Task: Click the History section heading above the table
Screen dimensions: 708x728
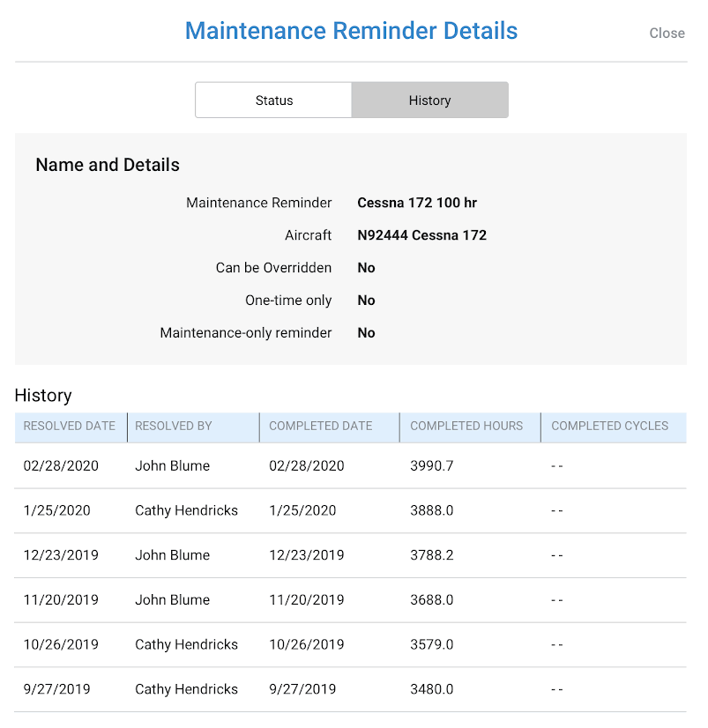Action: click(x=43, y=396)
